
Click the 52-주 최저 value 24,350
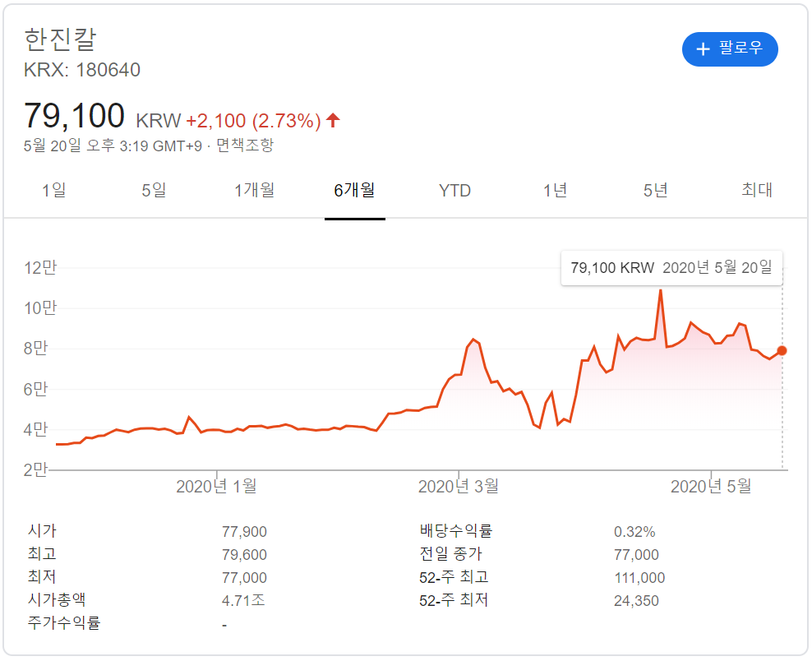tap(636, 601)
